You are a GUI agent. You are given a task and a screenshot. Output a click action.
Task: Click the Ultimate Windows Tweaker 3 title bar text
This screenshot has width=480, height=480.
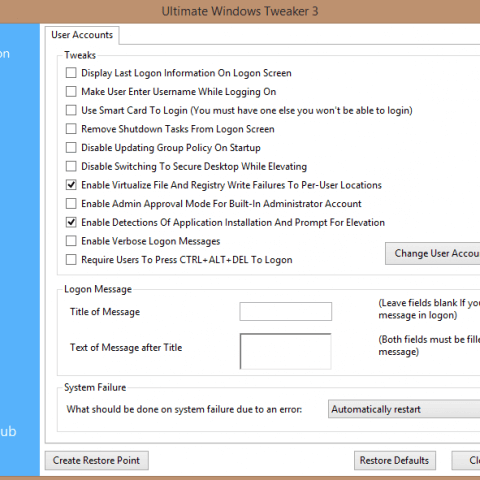tap(240, 11)
